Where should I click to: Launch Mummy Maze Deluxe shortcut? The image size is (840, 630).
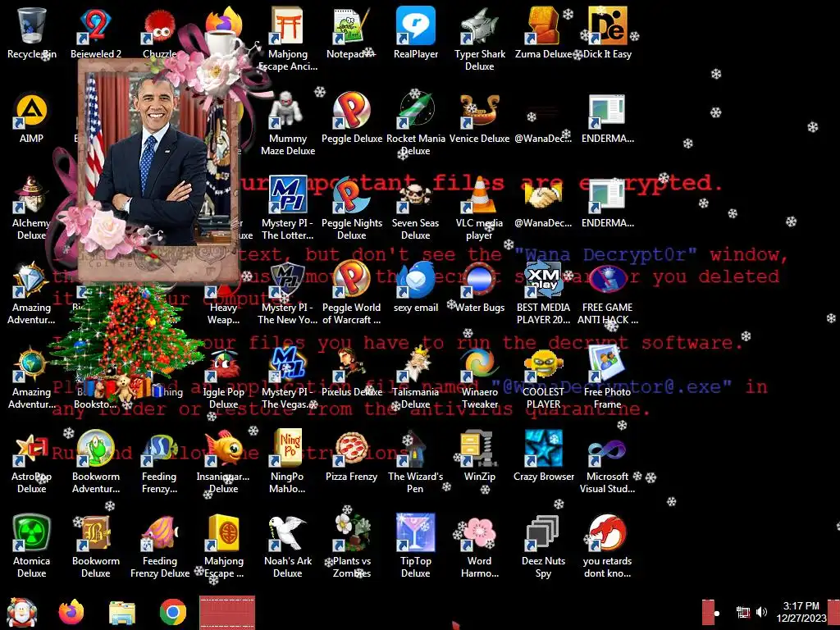click(x=288, y=123)
